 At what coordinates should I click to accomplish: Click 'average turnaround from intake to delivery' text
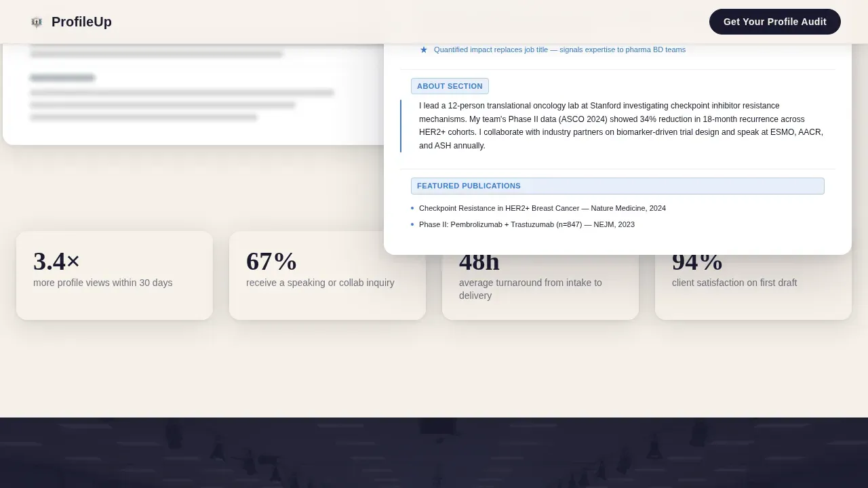point(530,289)
